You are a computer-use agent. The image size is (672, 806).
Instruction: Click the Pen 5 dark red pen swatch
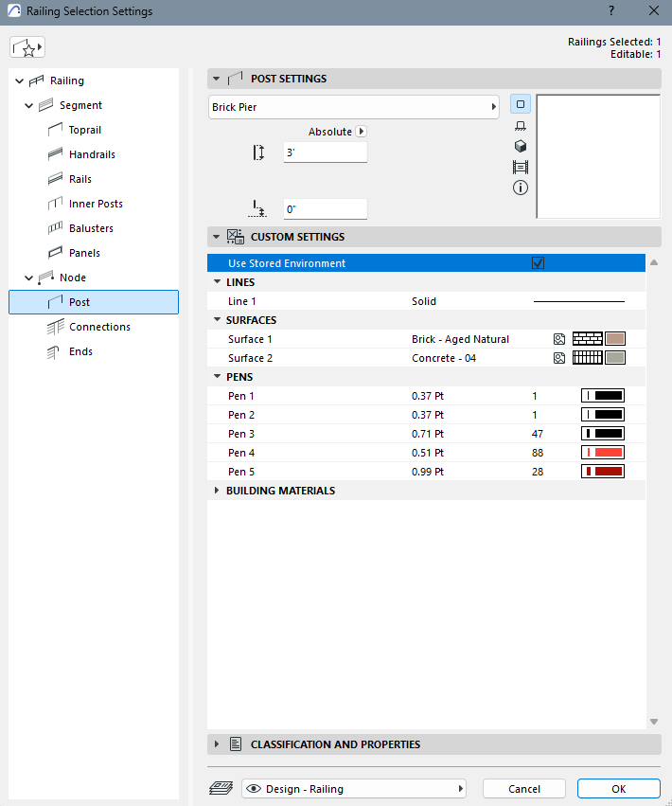(x=603, y=472)
